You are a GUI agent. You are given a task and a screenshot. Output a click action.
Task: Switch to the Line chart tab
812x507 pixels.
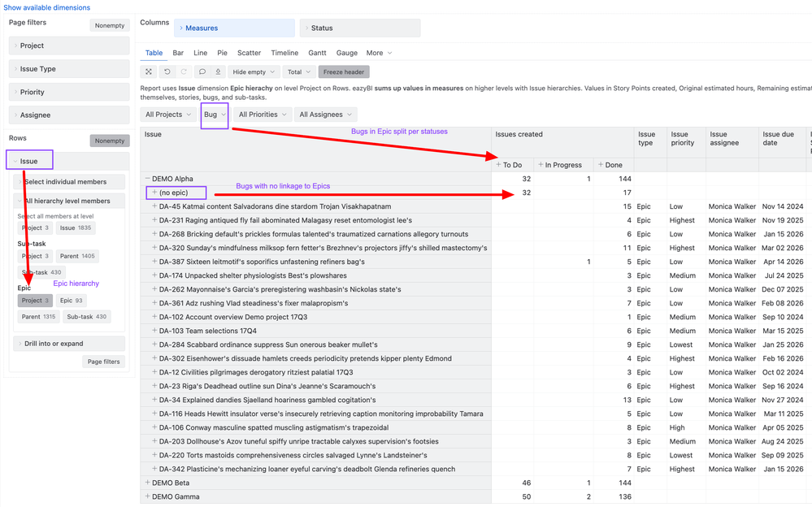click(x=201, y=53)
